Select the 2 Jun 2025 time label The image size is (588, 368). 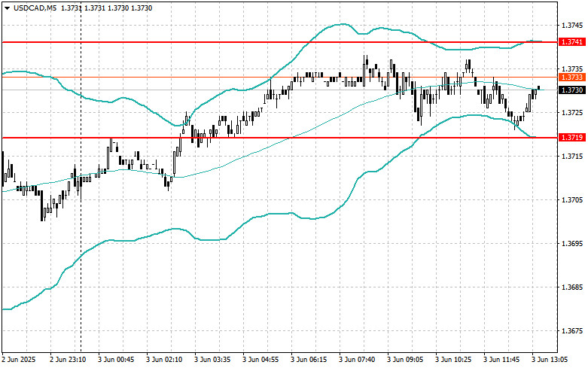[x=19, y=360]
